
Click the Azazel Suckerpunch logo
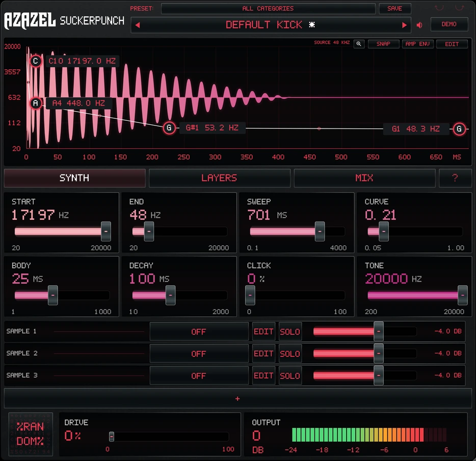click(64, 20)
